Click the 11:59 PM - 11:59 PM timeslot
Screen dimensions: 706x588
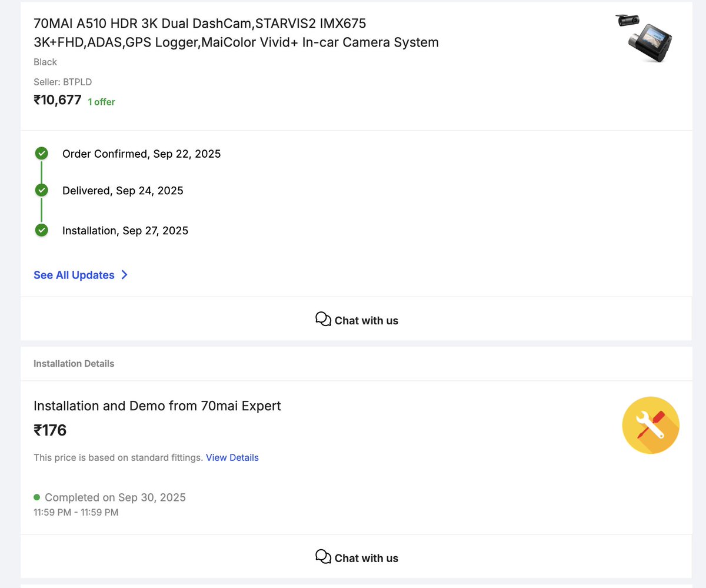76,513
